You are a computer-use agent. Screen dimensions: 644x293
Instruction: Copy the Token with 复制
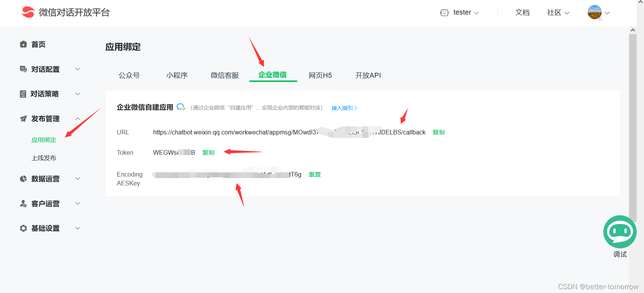(208, 152)
